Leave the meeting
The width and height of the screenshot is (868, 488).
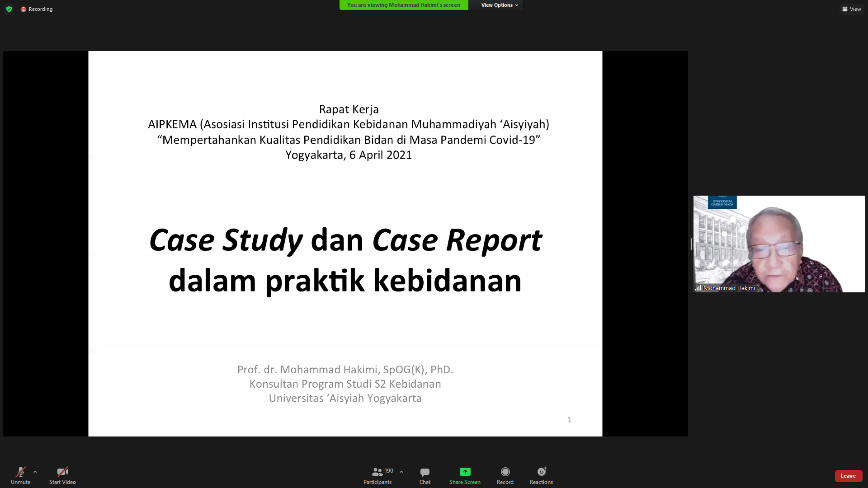[x=848, y=476]
